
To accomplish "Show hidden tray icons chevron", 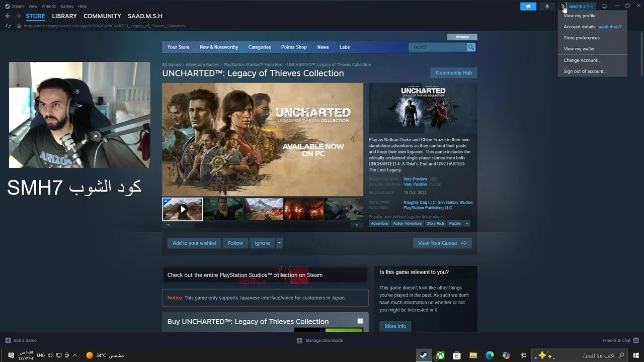I will point(75,355).
